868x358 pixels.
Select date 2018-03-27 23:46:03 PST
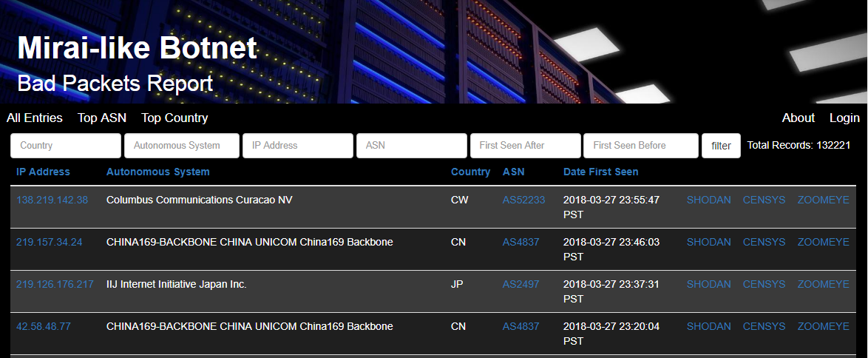(611, 249)
